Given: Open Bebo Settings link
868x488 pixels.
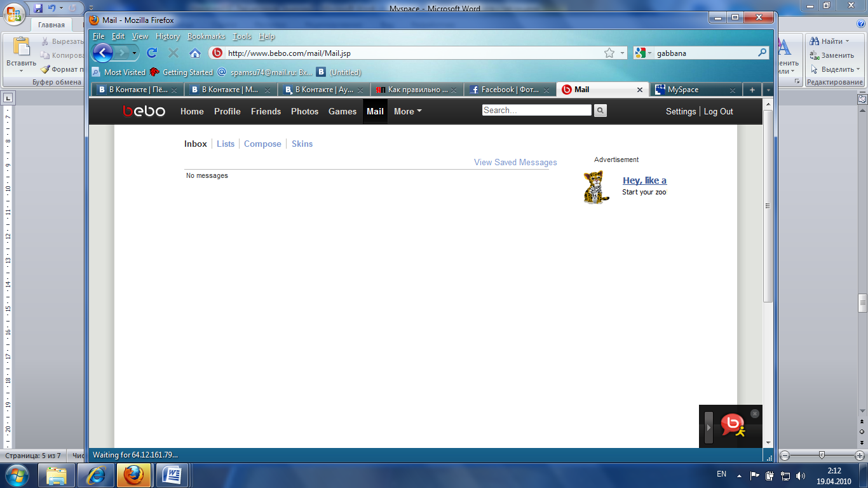Looking at the screenshot, I should [681, 111].
